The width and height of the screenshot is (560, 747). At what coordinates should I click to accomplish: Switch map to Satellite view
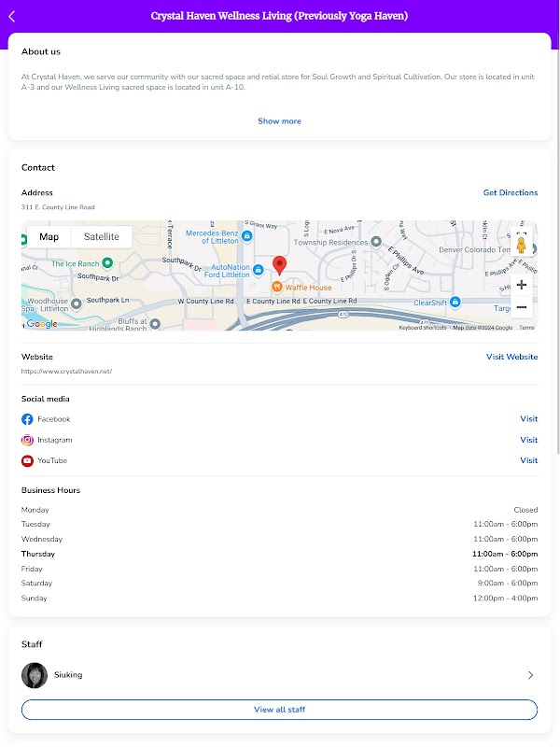(102, 237)
